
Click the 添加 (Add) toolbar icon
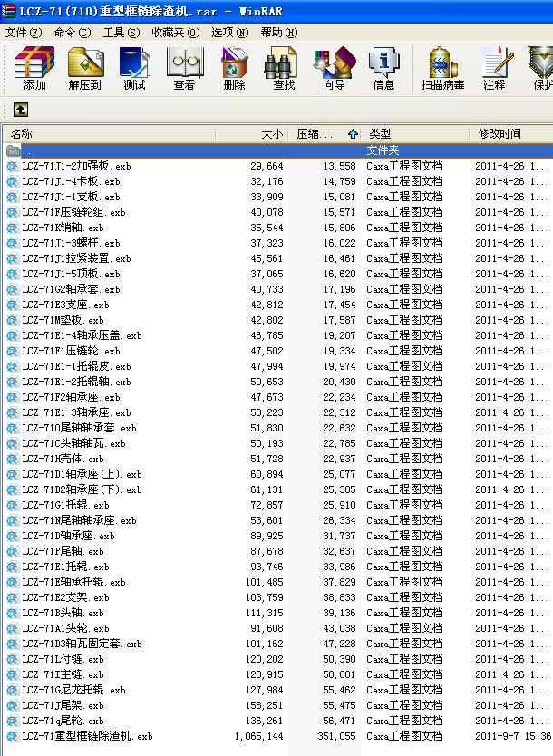(x=34, y=68)
